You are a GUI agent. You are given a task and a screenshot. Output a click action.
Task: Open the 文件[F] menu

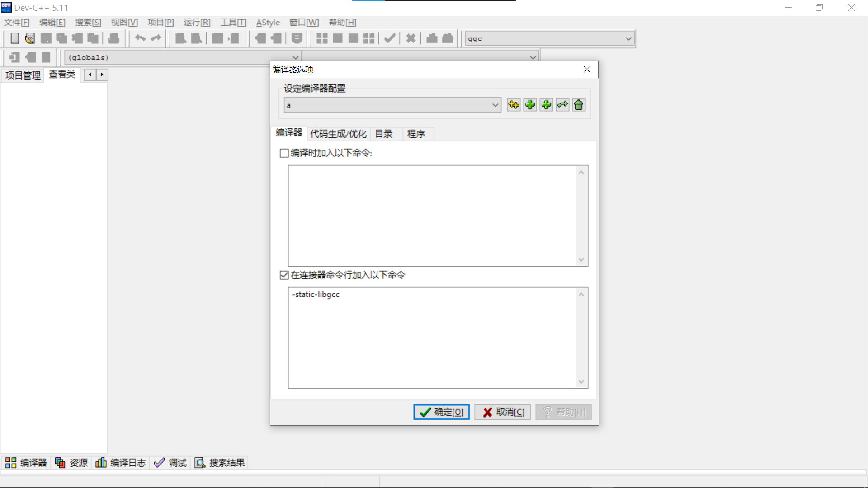tap(17, 23)
